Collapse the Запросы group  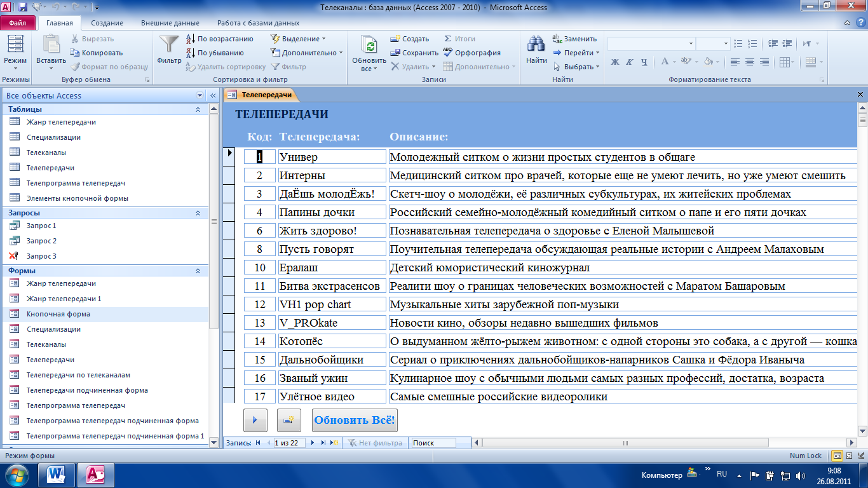click(198, 213)
